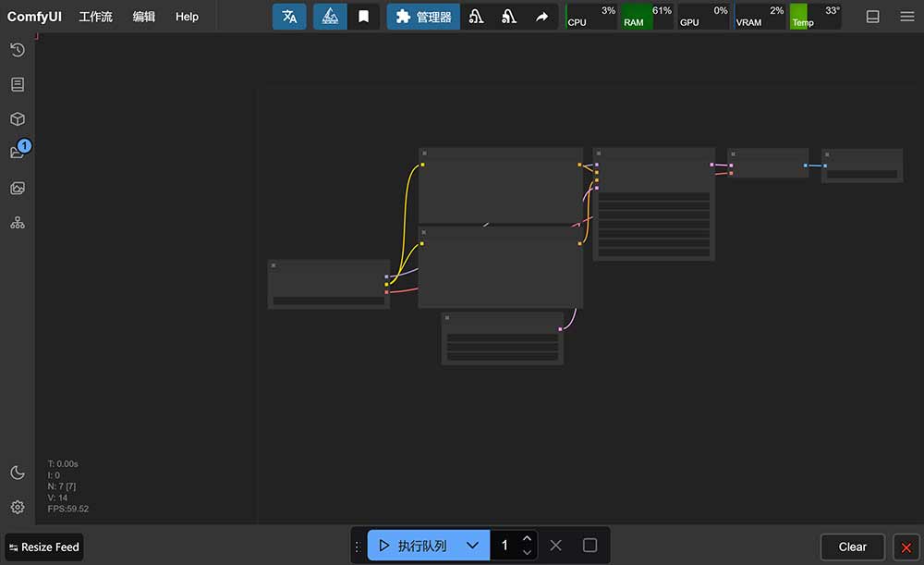Open the hamburger menu at top right
924x565 pixels.
tap(907, 17)
